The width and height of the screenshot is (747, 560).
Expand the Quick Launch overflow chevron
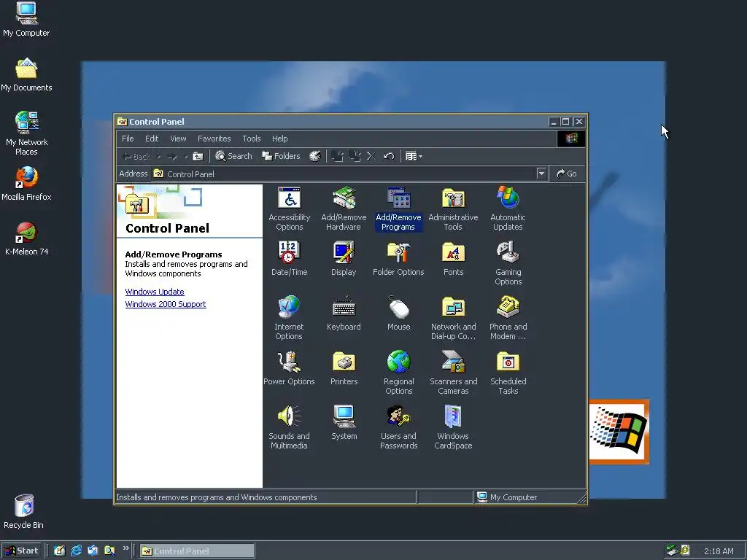[x=125, y=548]
